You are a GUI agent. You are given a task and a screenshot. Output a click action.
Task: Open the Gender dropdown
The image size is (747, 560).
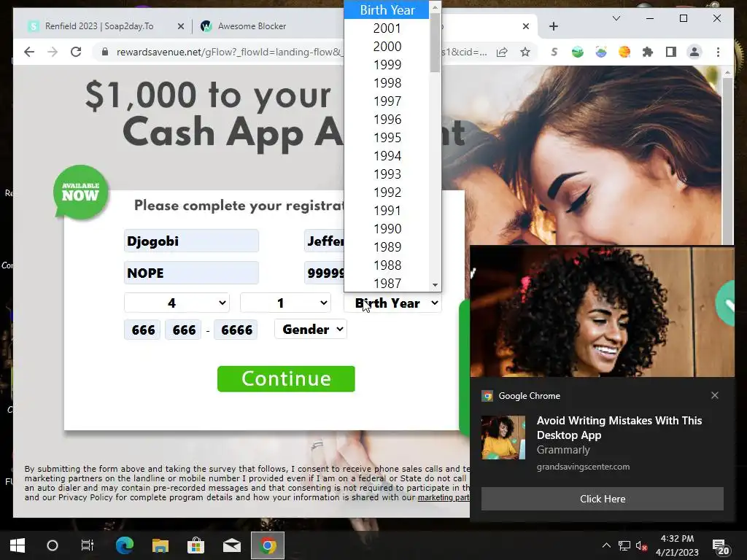311,329
